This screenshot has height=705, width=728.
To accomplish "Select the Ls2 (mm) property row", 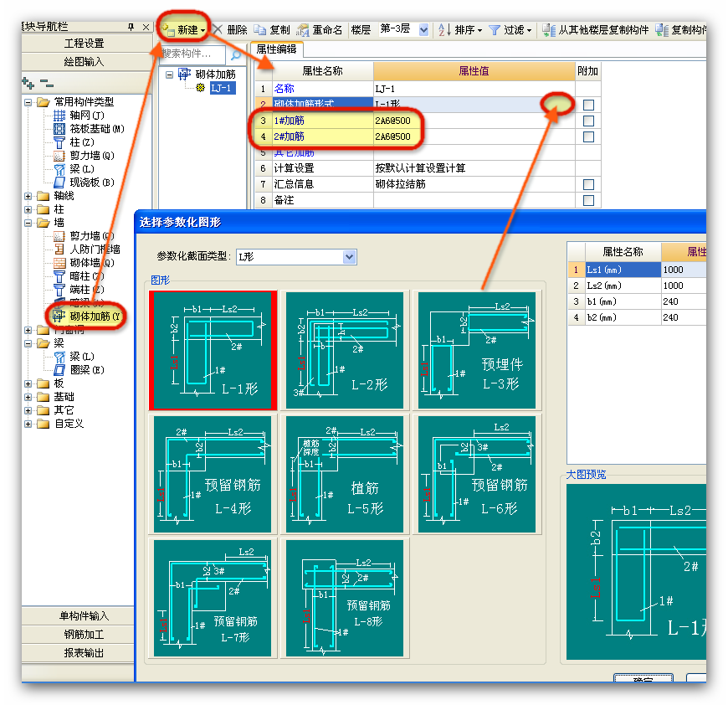I will pyautogui.click(x=637, y=286).
